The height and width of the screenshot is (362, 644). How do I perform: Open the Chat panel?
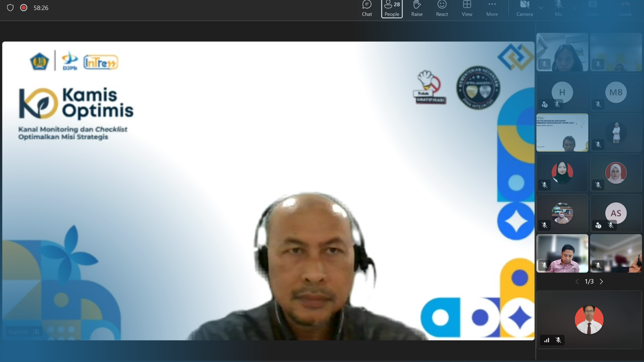367,9
